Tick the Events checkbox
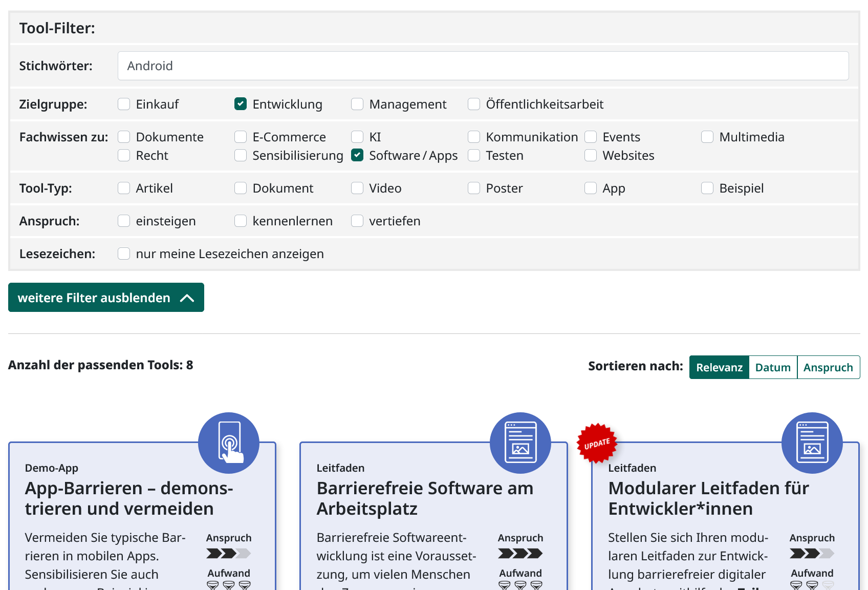Viewport: 868px width, 590px height. pyautogui.click(x=591, y=137)
